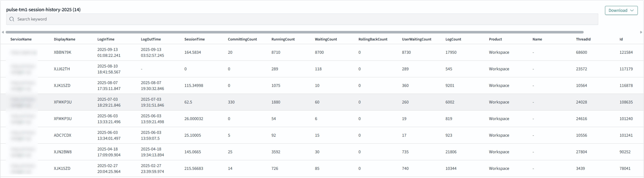
Task: Click the LogCount value 21806
Action: coord(451,152)
